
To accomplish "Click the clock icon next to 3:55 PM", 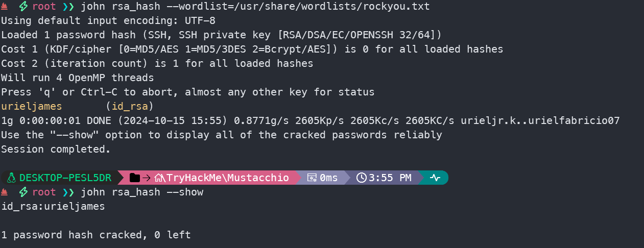I will (x=362, y=178).
